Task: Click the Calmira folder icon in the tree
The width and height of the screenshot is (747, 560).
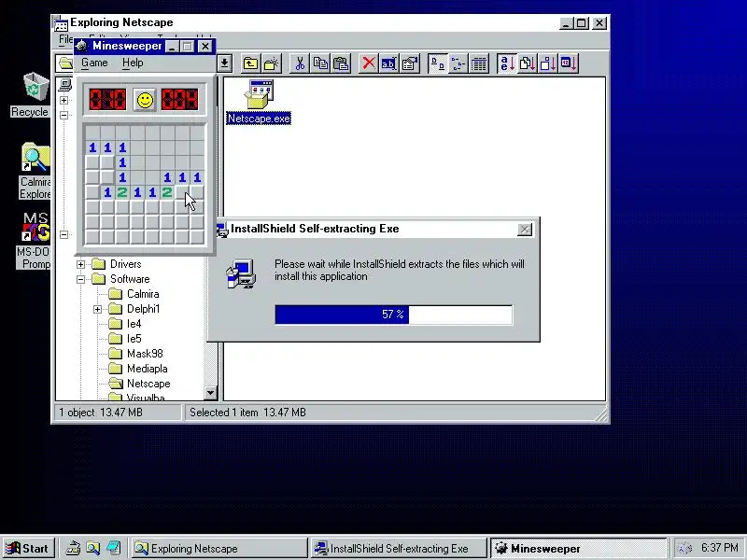Action: 115,294
